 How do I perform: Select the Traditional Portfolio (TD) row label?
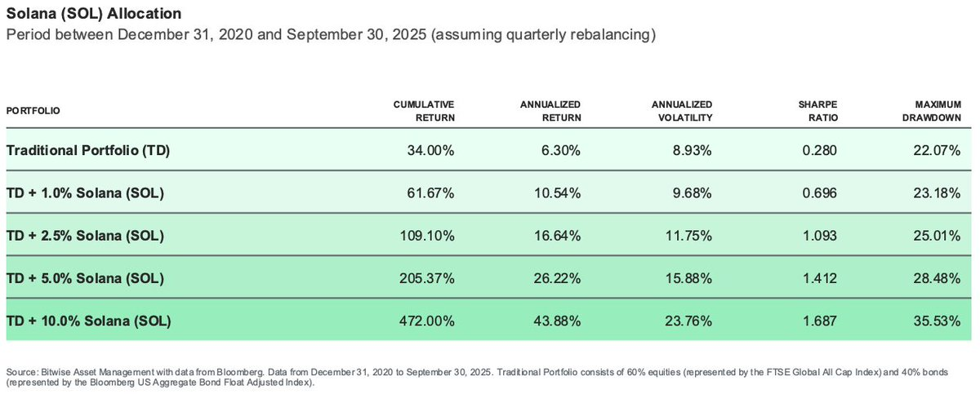[88, 150]
